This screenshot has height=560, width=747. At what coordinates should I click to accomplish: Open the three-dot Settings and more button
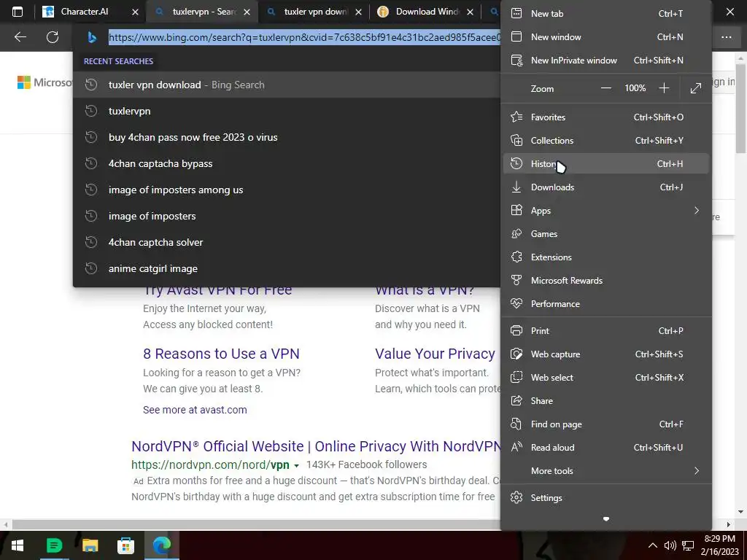tap(726, 36)
